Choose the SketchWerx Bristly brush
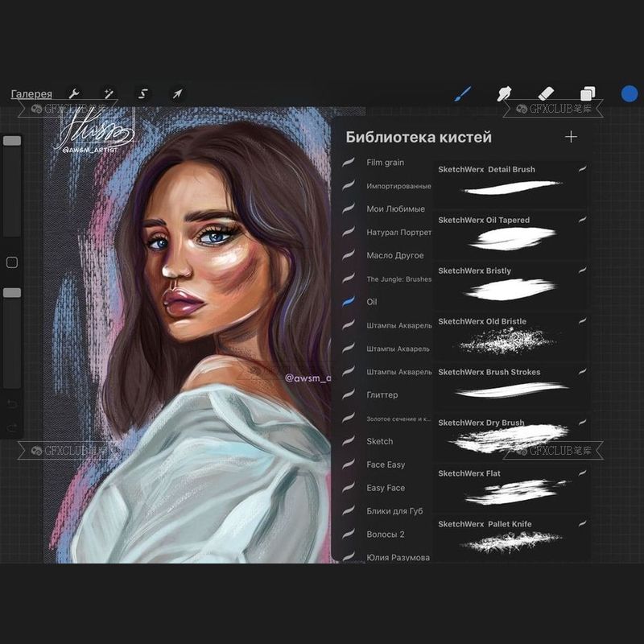644x644 pixels. click(x=511, y=285)
